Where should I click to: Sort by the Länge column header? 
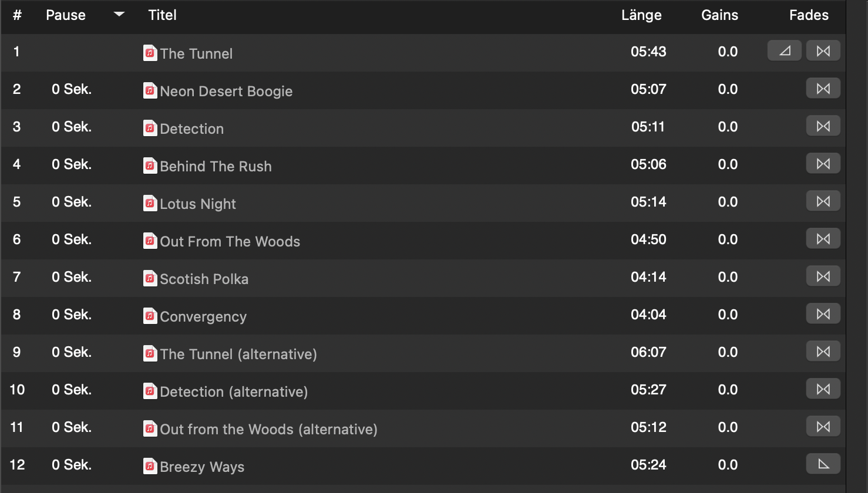coord(641,15)
